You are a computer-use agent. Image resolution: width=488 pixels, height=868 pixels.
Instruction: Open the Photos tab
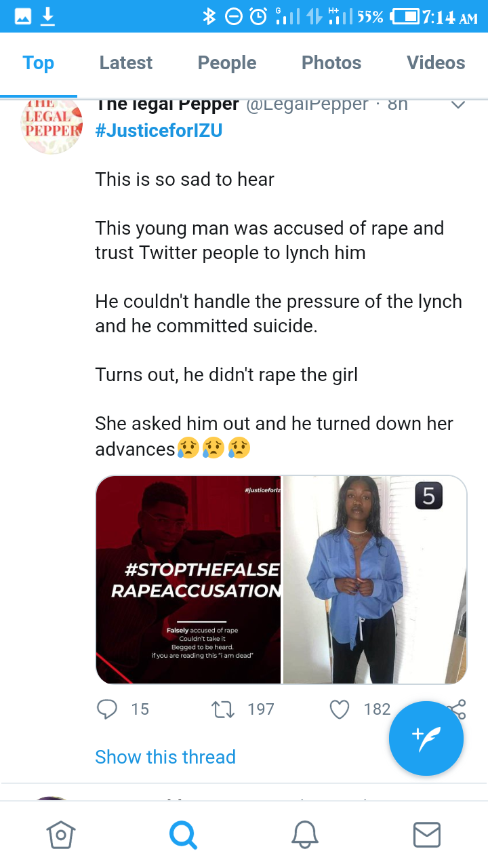[x=331, y=63]
